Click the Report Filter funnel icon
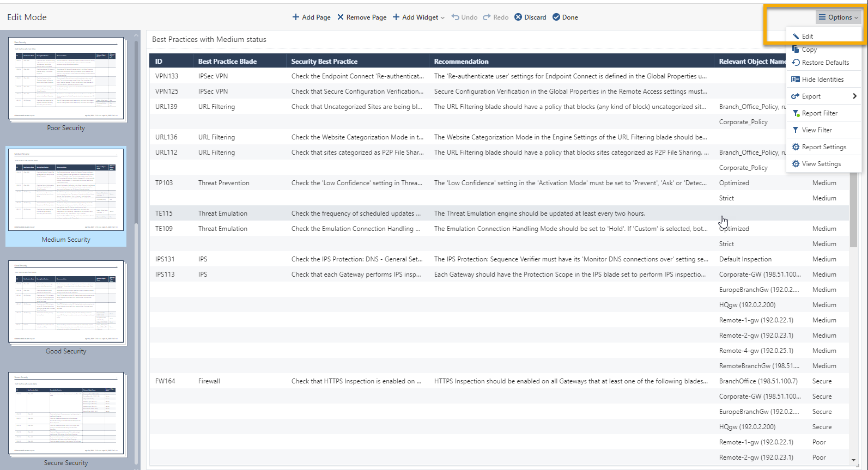The width and height of the screenshot is (868, 470). coord(796,113)
